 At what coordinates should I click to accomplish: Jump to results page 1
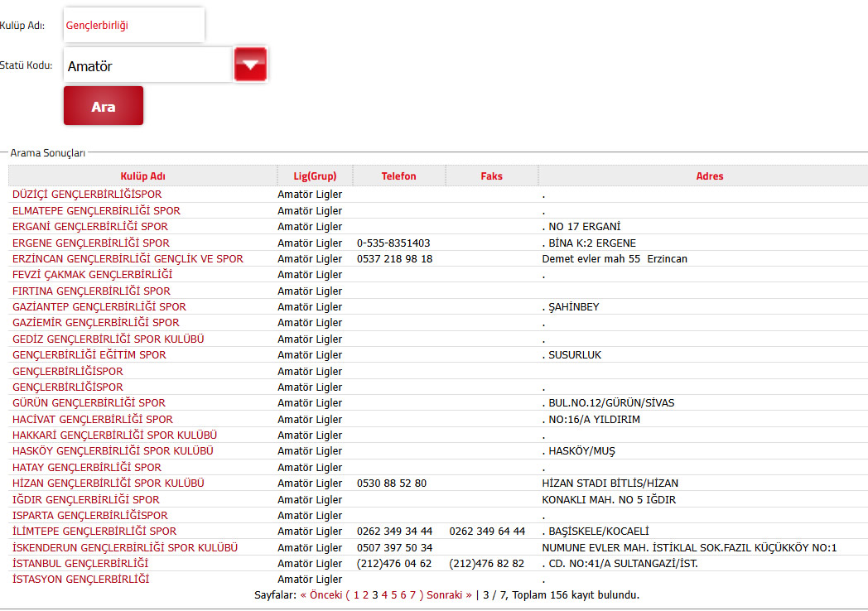pyautogui.click(x=356, y=595)
